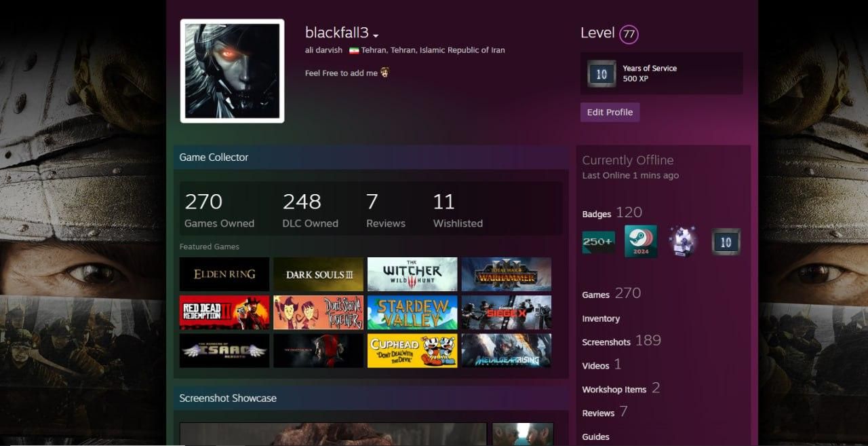
Task: Click the Iran flag icon by location
Action: point(354,50)
